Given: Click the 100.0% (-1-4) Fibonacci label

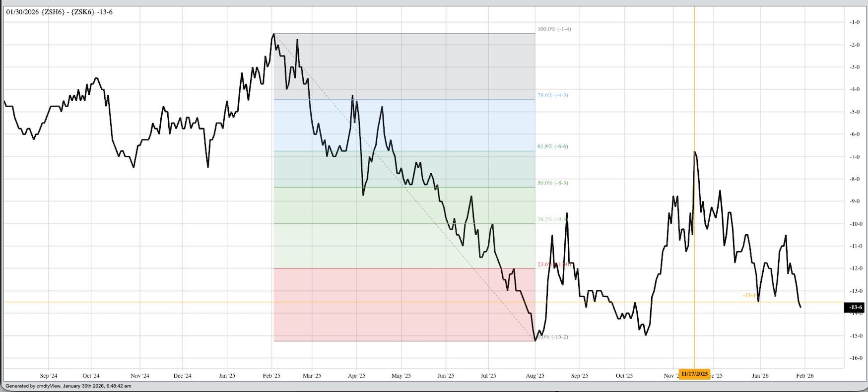Looking at the screenshot, I should click(554, 29).
